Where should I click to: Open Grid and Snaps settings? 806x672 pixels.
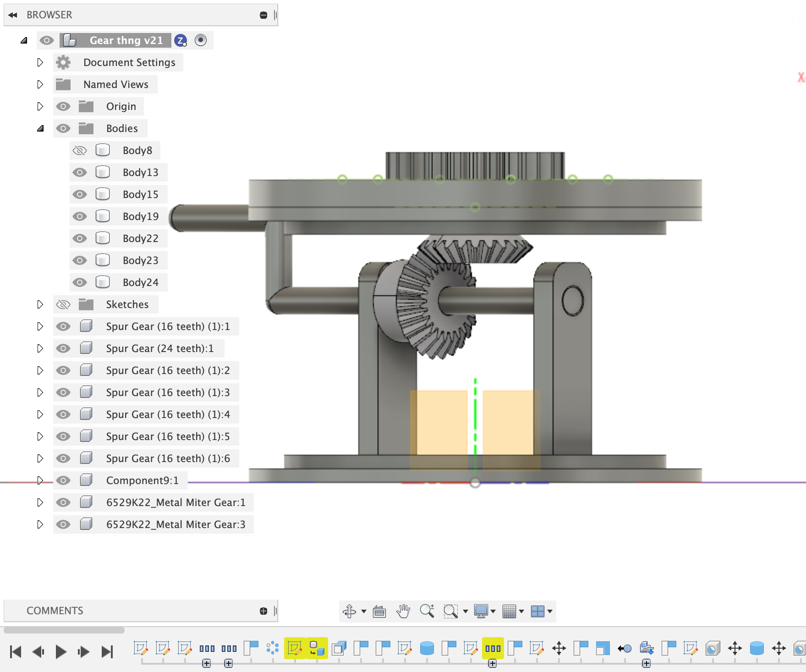point(509,611)
